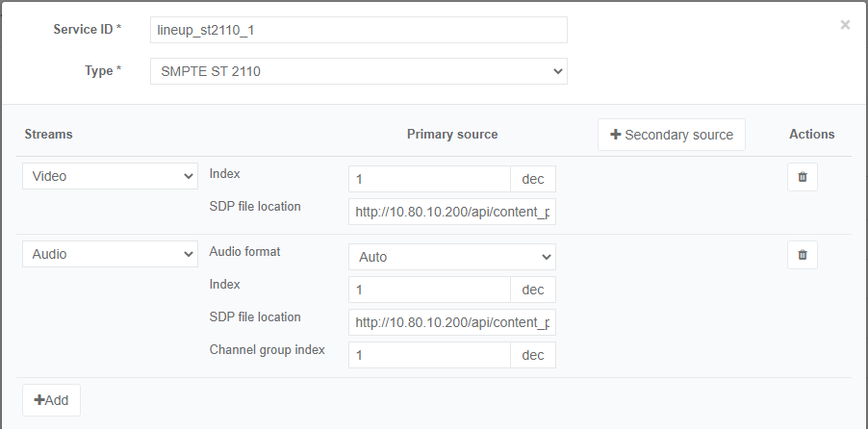Image resolution: width=868 pixels, height=430 pixels.
Task: Click the Audio Index input field
Action: (429, 291)
